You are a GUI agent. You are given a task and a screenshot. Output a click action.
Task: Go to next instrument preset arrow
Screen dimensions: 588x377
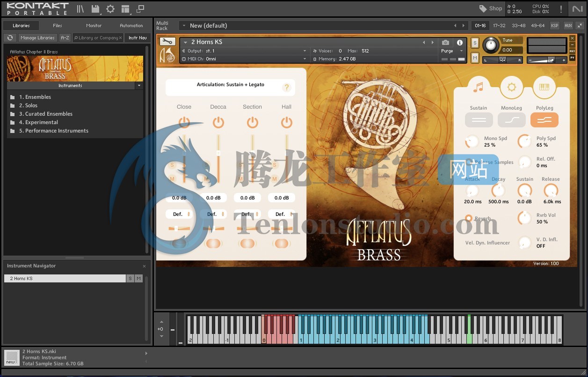coord(433,42)
